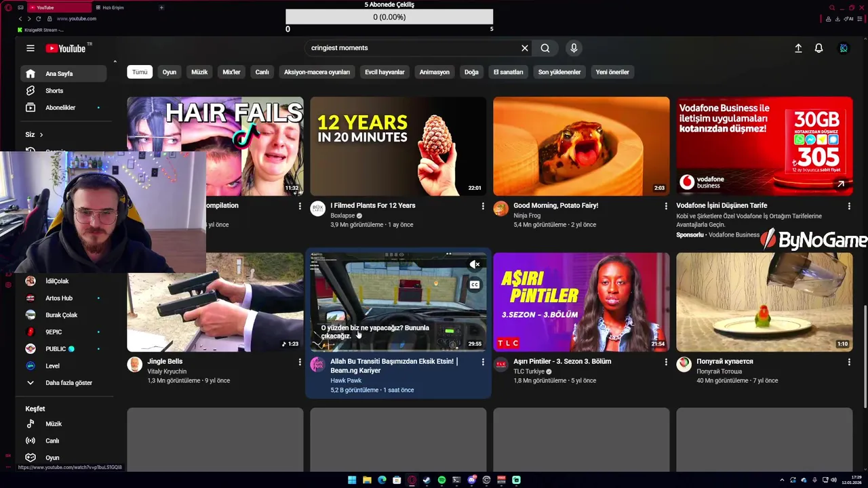
Task: Select the Canlı filter chip
Action: tap(262, 72)
